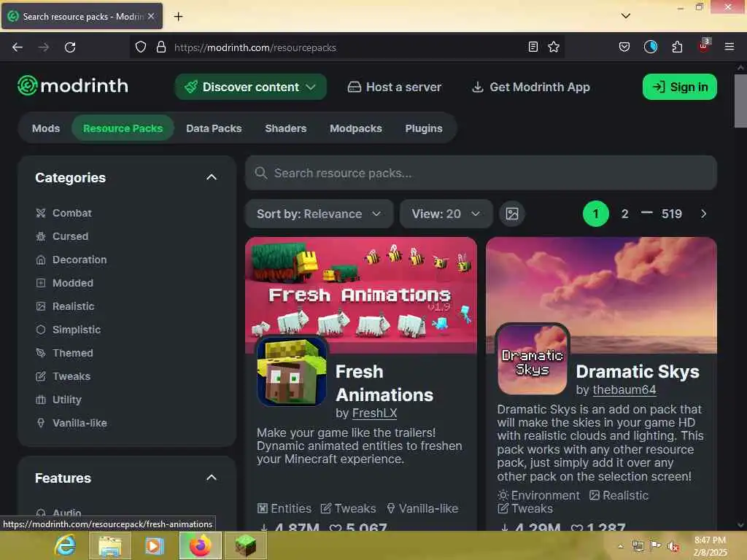
Task: Click the Modrinth logo in the header
Action: pos(73,86)
